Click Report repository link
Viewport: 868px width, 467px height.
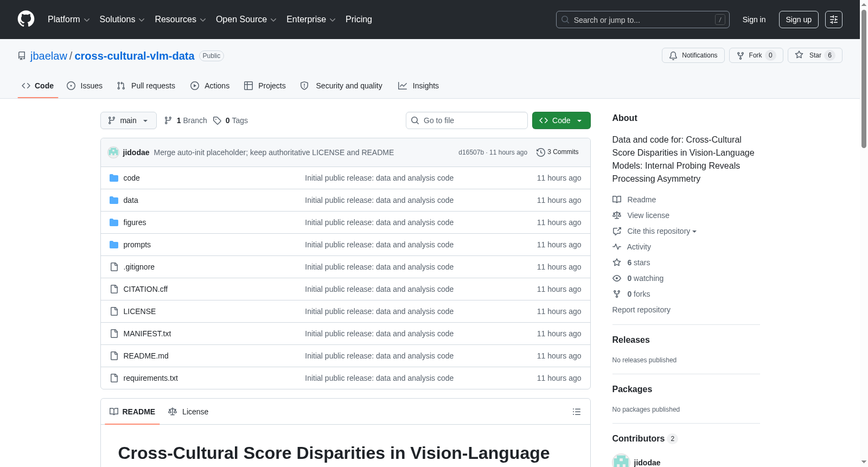coord(641,310)
